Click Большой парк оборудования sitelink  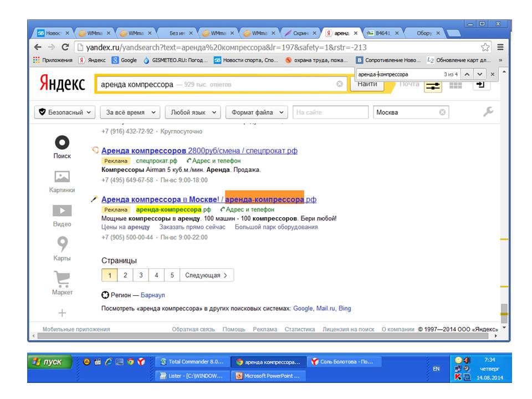coord(276,227)
